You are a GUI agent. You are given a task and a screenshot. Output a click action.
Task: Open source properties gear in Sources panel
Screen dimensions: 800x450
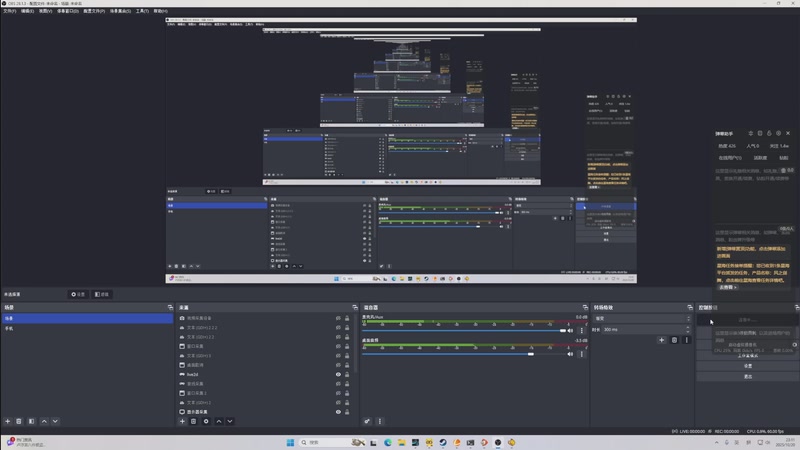(206, 421)
